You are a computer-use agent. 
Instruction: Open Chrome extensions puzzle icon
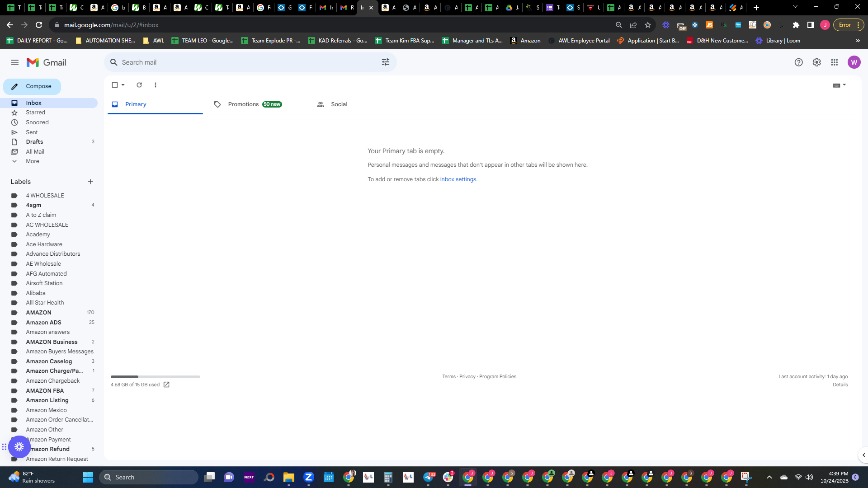[x=796, y=25]
